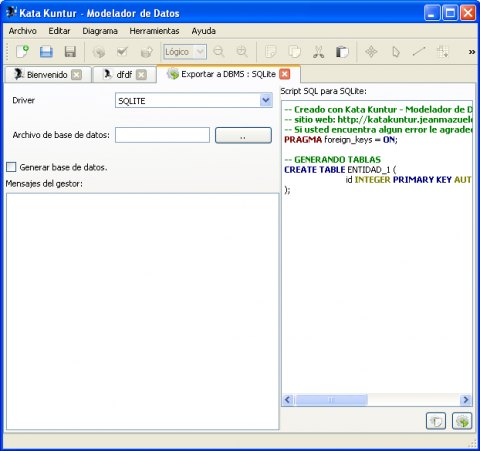Click the greyed checkmark validate icon
Image resolution: width=480 pixels, height=451 pixels.
click(123, 52)
